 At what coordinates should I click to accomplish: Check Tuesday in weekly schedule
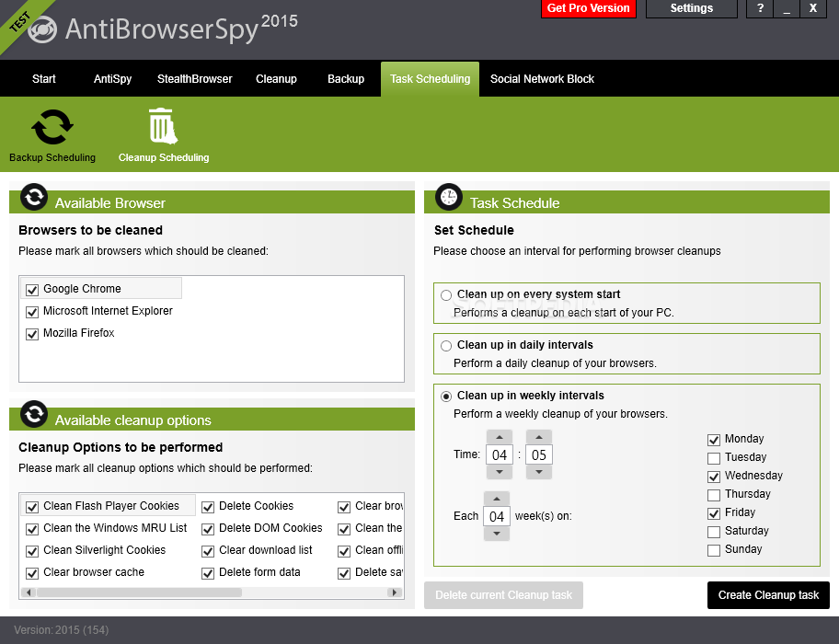(x=714, y=458)
